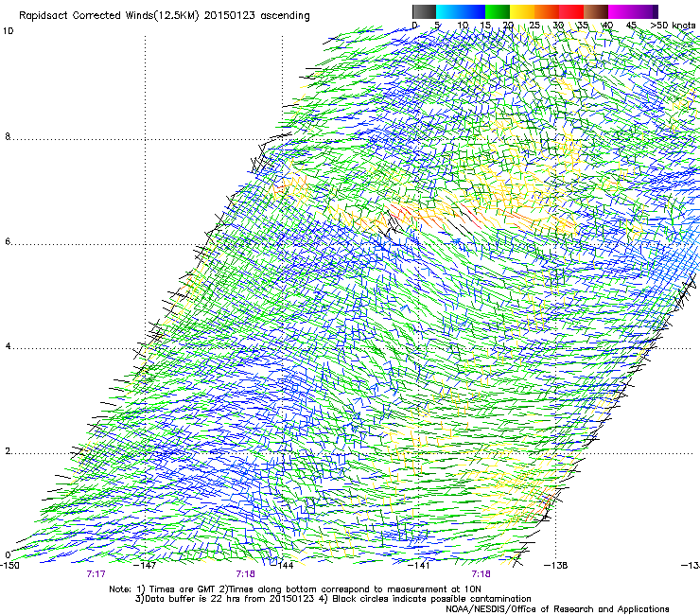Click the longitude "-147" axis label
The width and height of the screenshot is (700, 615).
[145, 566]
